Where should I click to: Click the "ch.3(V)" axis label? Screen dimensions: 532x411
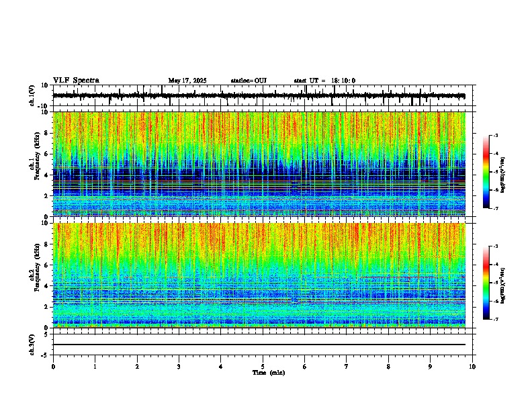32,345
